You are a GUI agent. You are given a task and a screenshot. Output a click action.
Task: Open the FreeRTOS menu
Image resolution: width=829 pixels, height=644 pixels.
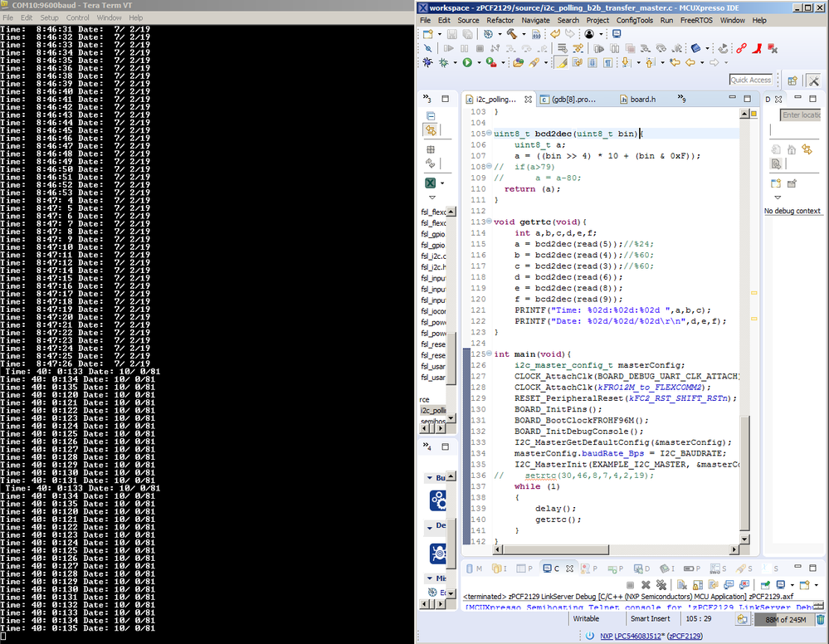[x=695, y=20]
